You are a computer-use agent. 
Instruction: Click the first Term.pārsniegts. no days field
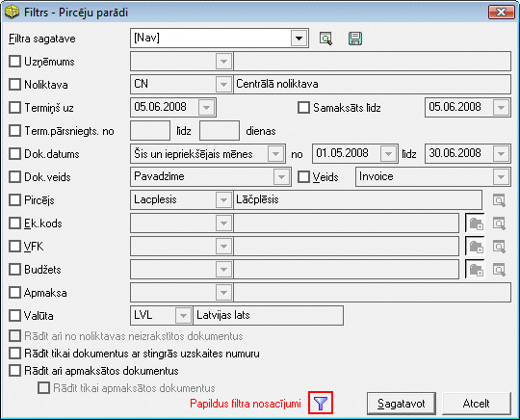[x=150, y=131]
